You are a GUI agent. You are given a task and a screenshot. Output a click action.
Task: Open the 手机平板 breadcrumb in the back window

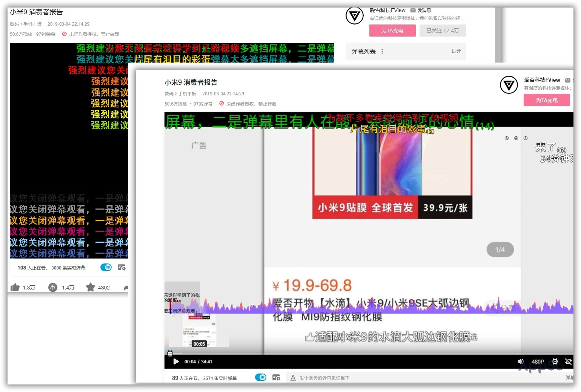click(x=32, y=24)
